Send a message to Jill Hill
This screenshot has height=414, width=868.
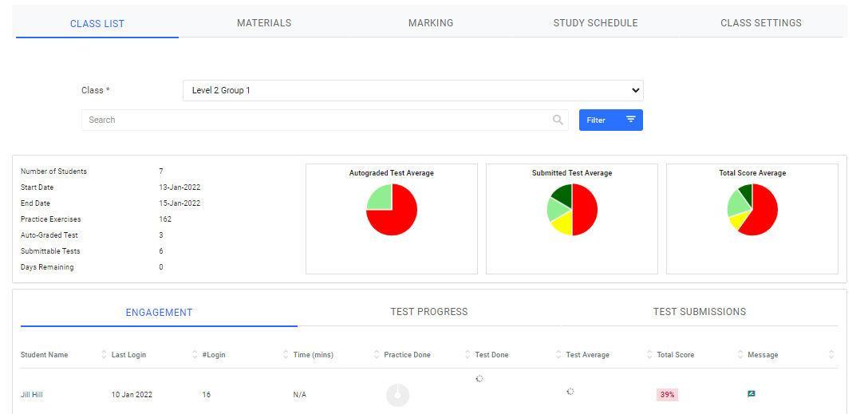pos(751,394)
